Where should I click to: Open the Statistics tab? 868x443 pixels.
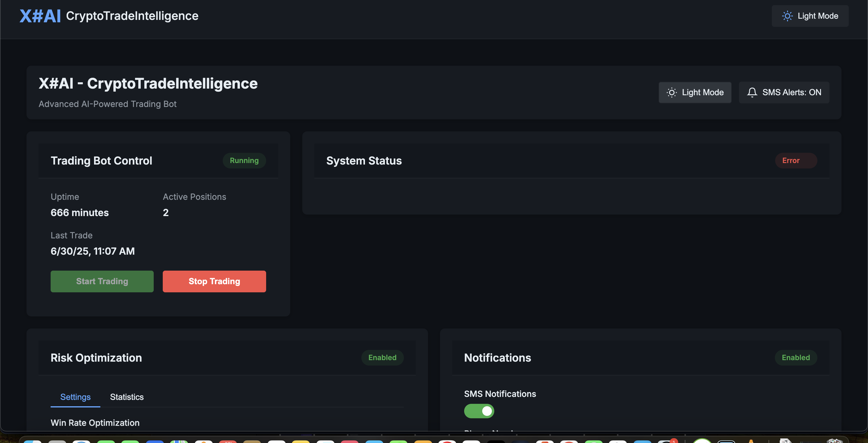[127, 397]
